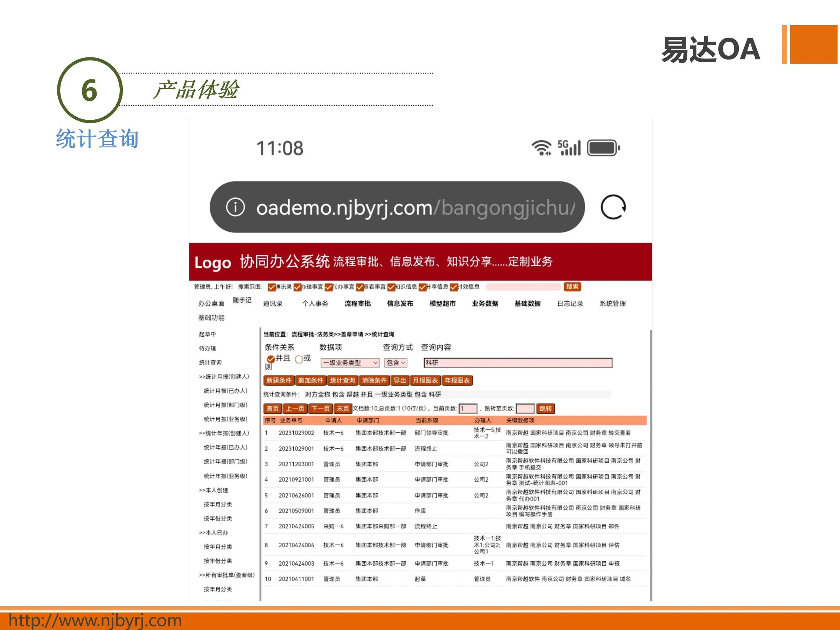This screenshot has height=630, width=840.
Task: Open the 基础功能 menu
Action: [211, 317]
